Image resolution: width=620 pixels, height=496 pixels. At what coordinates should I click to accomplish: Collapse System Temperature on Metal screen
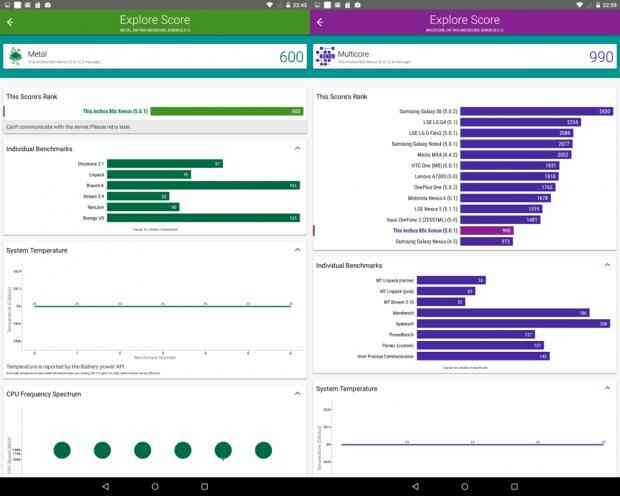click(297, 250)
